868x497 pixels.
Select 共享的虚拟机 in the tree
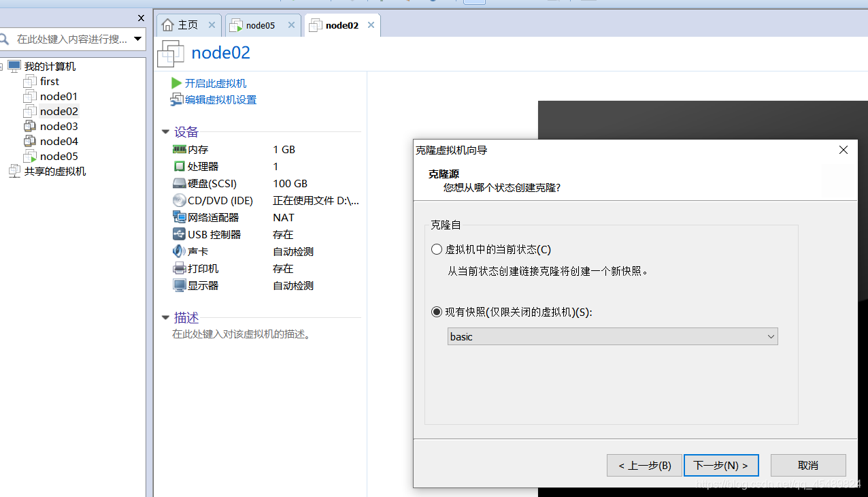point(55,171)
